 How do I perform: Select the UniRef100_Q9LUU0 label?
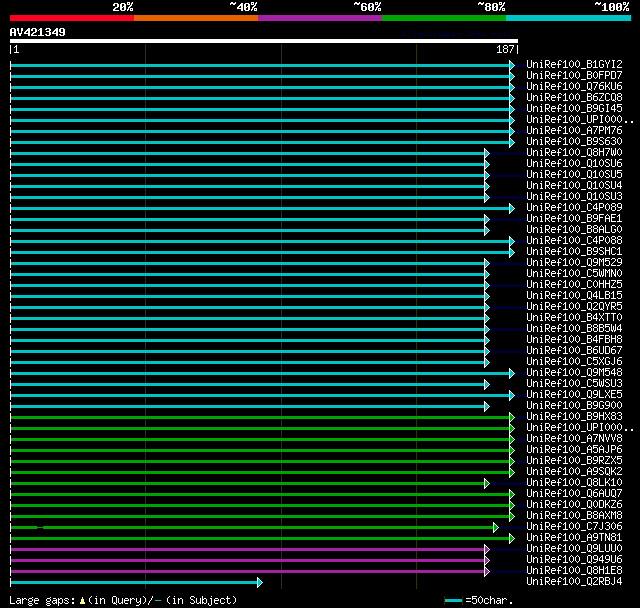click(x=574, y=549)
